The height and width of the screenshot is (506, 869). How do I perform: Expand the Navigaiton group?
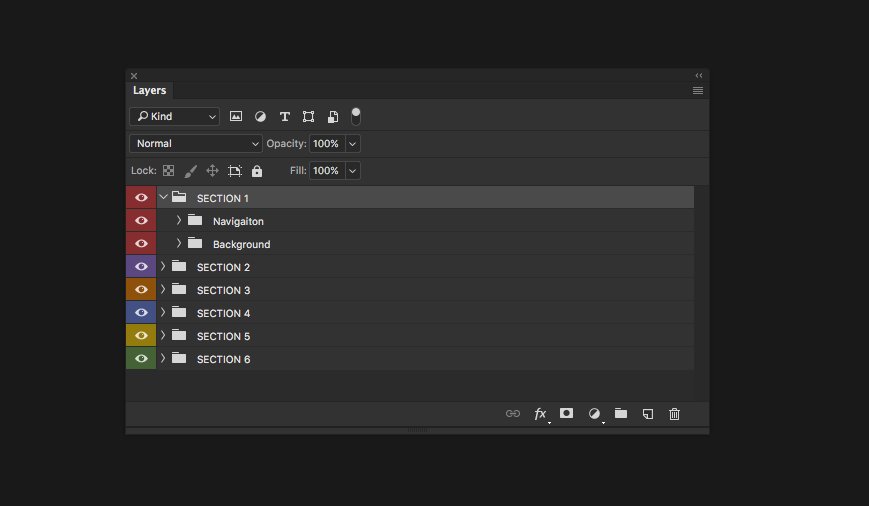178,220
